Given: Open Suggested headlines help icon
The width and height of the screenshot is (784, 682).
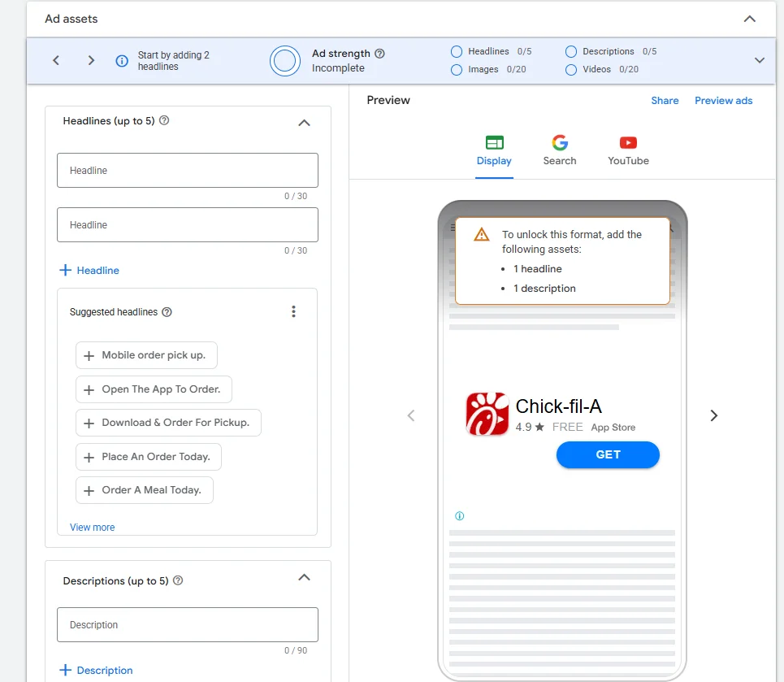Looking at the screenshot, I should (167, 311).
